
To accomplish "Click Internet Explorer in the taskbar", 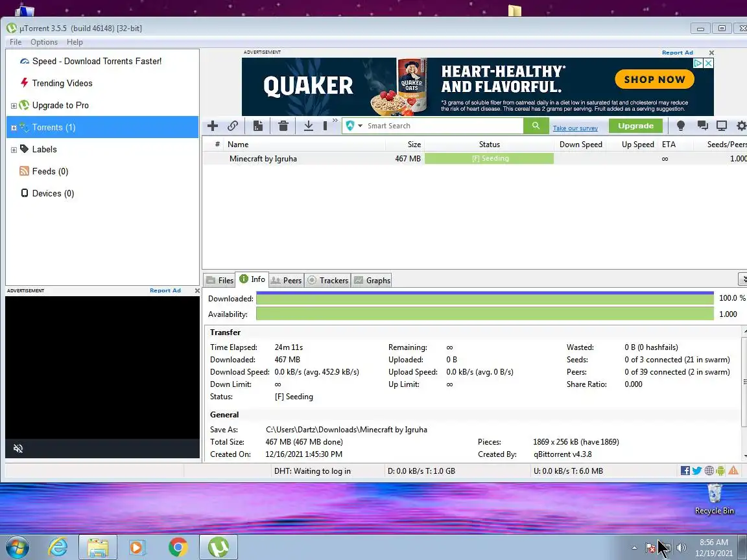I will [x=58, y=547].
